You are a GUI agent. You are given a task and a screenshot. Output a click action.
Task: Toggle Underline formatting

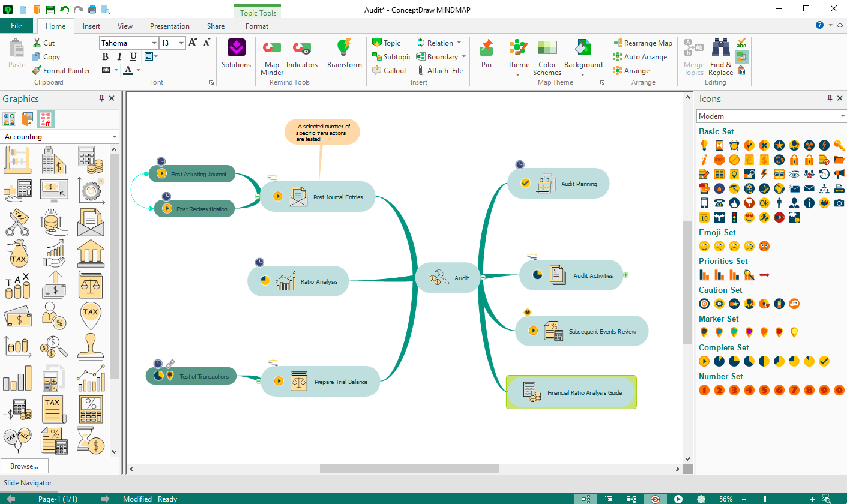pyautogui.click(x=133, y=56)
